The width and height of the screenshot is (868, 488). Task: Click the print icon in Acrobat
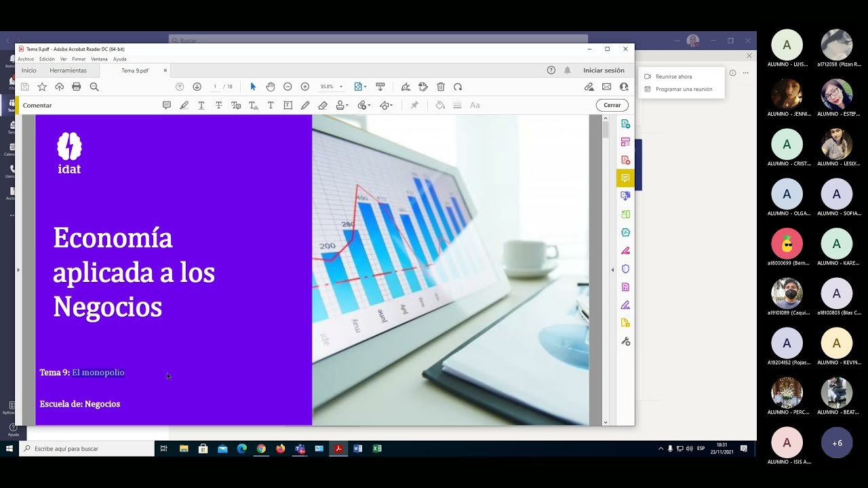[x=77, y=87]
